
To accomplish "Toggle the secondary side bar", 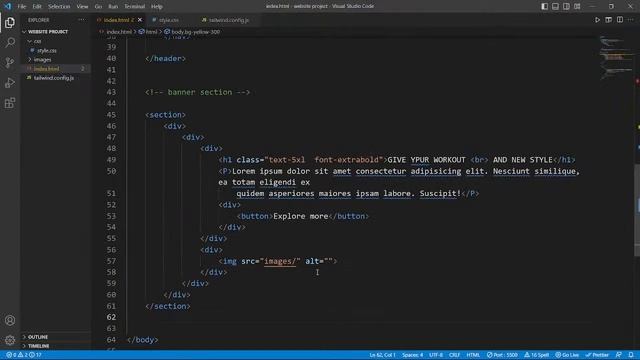I will pyautogui.click(x=567, y=6).
